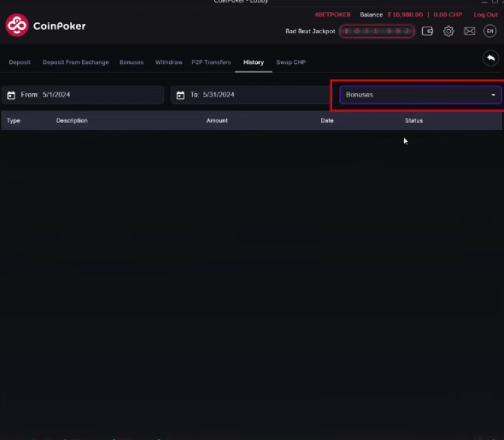Image resolution: width=504 pixels, height=440 pixels.
Task: Switch to the Swap CHP tab
Action: coord(291,63)
